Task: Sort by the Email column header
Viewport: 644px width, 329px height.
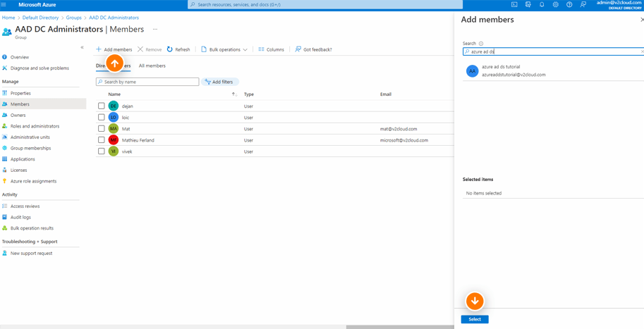Action: tap(386, 94)
